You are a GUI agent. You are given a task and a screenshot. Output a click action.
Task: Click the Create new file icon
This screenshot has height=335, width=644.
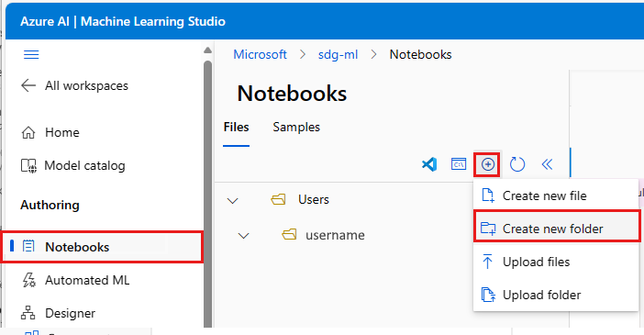click(488, 195)
